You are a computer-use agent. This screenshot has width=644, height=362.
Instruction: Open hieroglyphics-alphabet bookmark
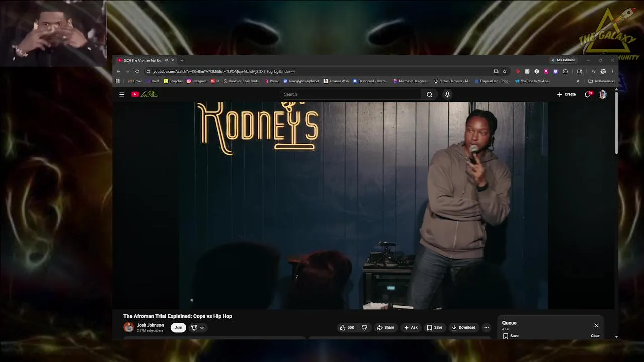coord(301,81)
